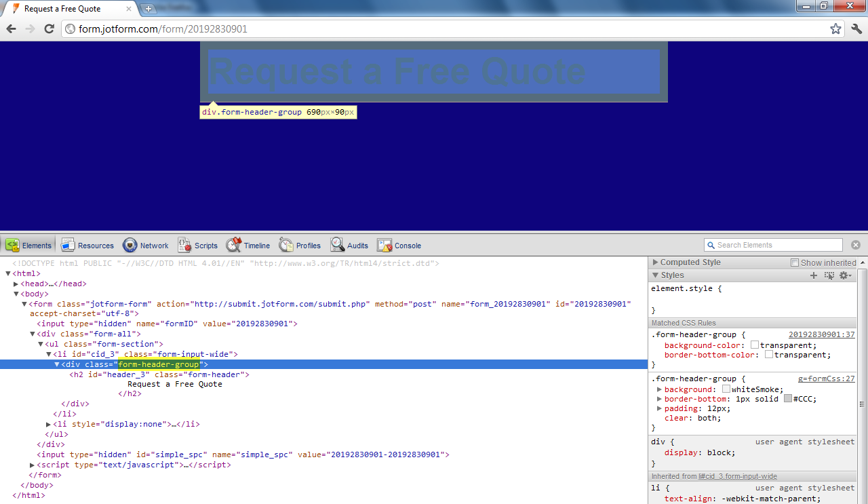
Task: Expand the li display:none node
Action: click(49, 424)
